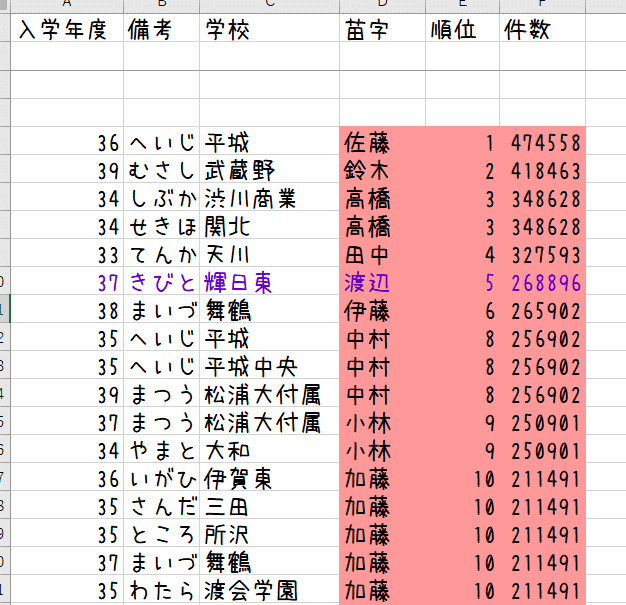
Task: Select the せきほ cell
Action: coord(161,225)
